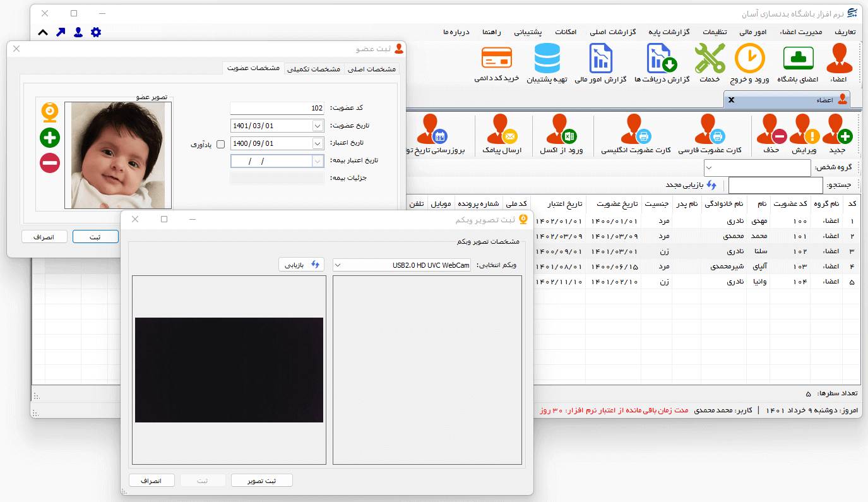Image resolution: width=868 pixels, height=502 pixels.
Task: Open تاریخ عضویت date dropdown
Action: [318, 126]
